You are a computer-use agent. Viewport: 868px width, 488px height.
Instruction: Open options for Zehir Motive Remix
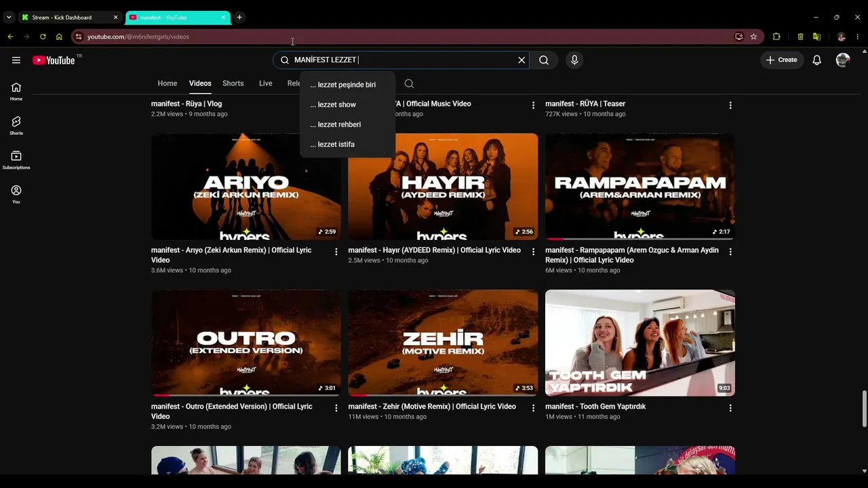[533, 408]
